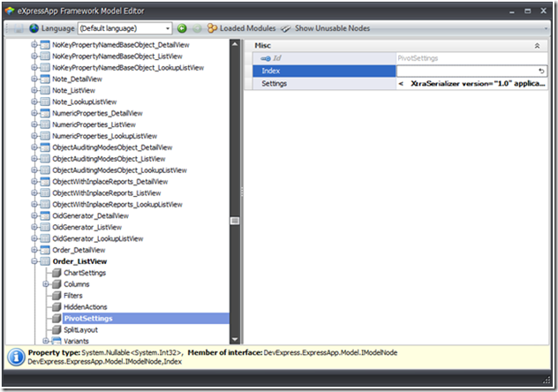Click the Order_DetailView view icon
Image resolution: width=558 pixels, height=392 pixels.
45,250
